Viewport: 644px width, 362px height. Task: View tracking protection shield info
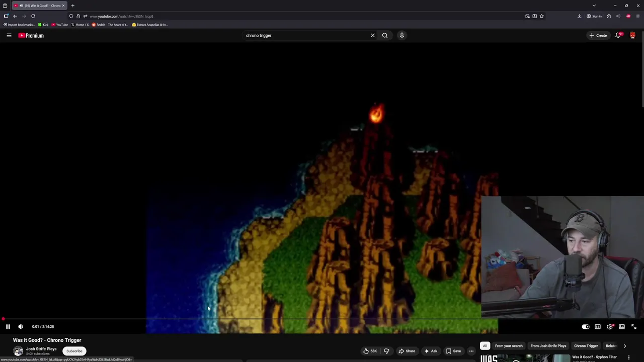[x=71, y=16]
